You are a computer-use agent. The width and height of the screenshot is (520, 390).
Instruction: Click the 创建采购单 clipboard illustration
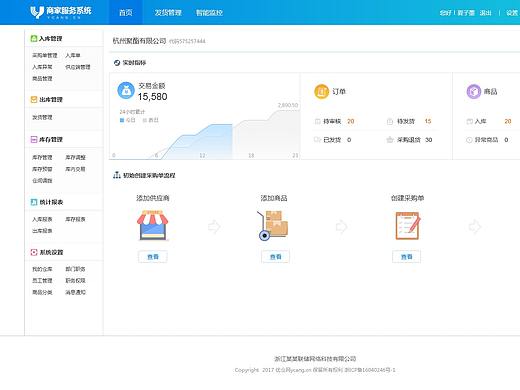click(x=408, y=225)
